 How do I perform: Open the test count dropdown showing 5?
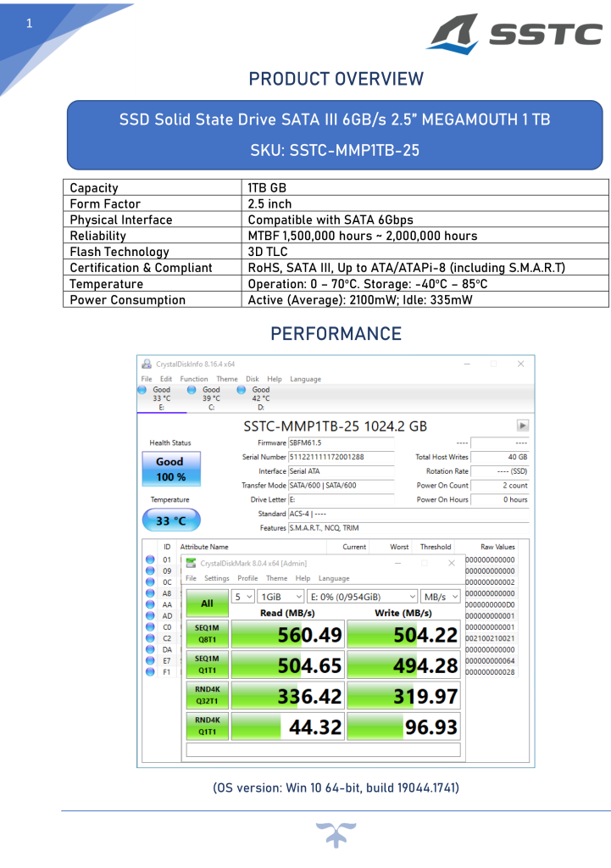tap(242, 597)
